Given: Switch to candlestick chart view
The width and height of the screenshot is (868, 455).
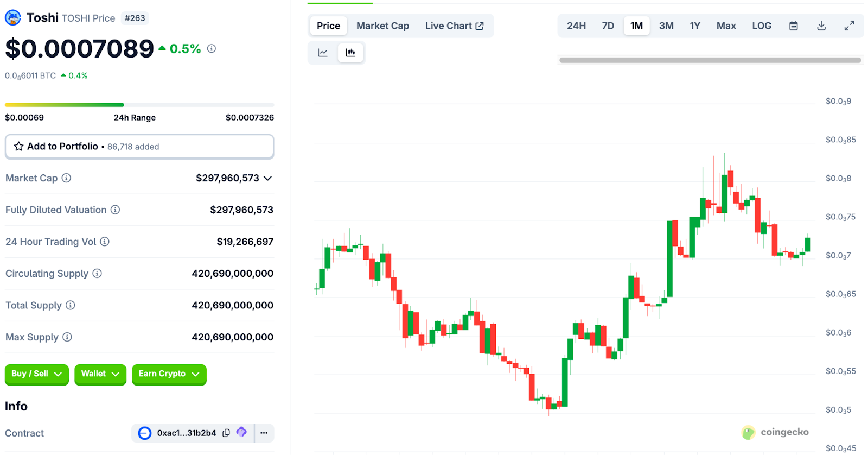Looking at the screenshot, I should click(x=350, y=53).
